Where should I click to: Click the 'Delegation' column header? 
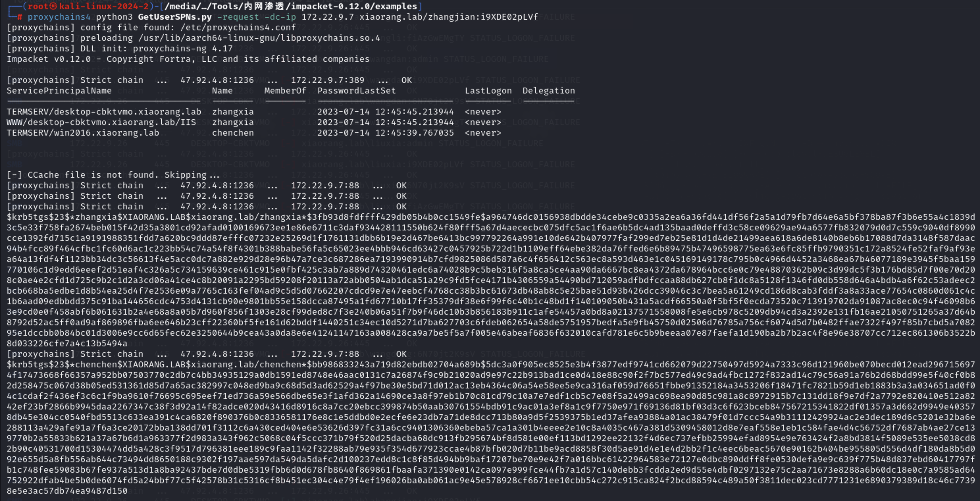coord(549,91)
